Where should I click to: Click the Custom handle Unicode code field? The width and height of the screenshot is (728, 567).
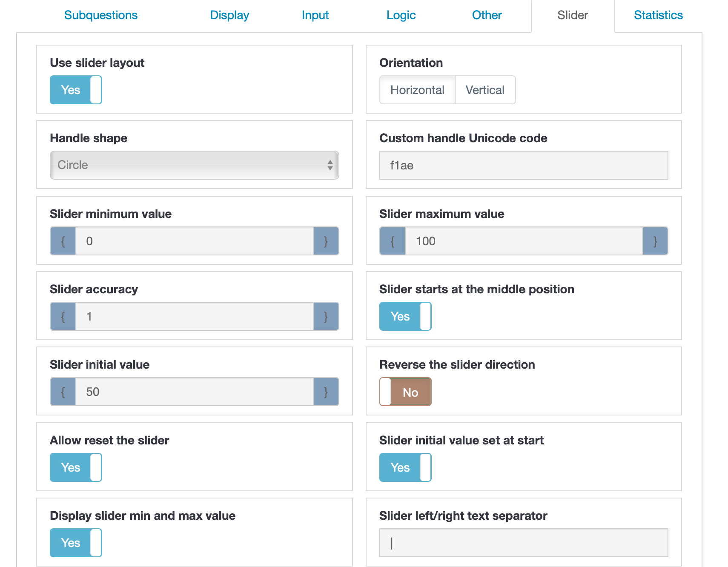click(x=524, y=165)
